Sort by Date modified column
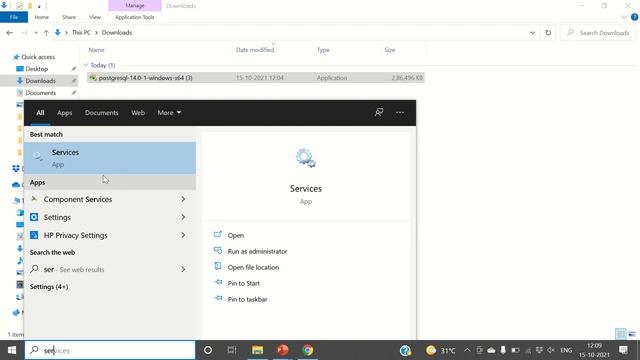The width and height of the screenshot is (640, 360). pyautogui.click(x=255, y=50)
